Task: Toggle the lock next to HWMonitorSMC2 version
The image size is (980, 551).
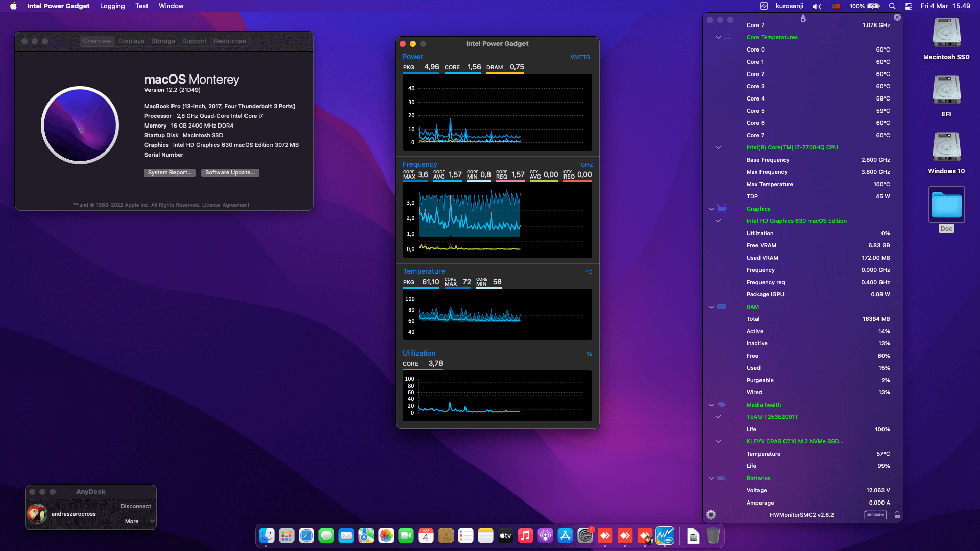Action: click(897, 515)
